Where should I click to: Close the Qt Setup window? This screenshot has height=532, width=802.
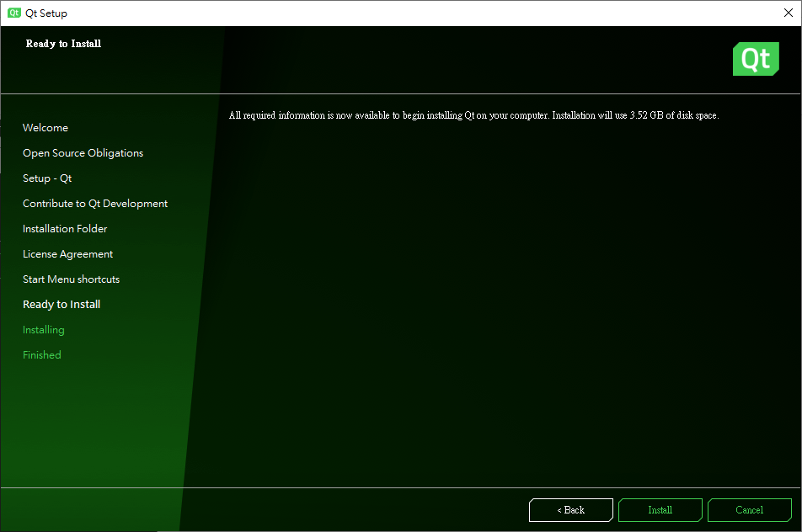(789, 13)
